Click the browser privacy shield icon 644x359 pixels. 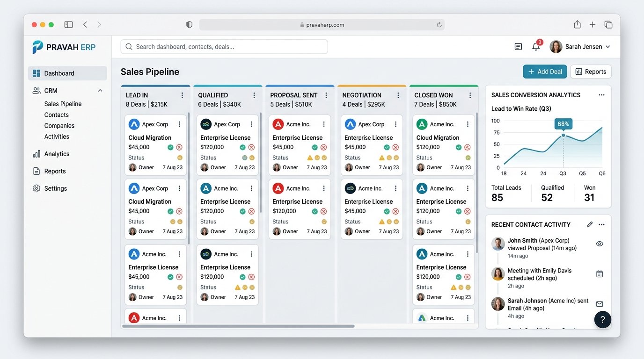pyautogui.click(x=189, y=25)
